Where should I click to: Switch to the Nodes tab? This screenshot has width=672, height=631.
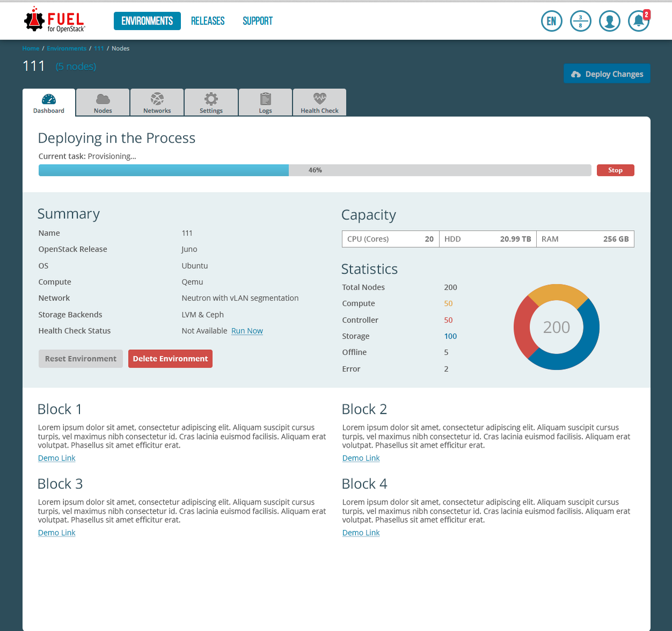103,102
